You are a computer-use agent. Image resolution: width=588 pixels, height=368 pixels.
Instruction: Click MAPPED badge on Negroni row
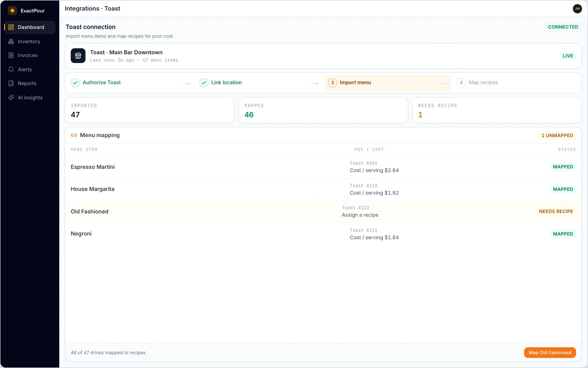563,234
